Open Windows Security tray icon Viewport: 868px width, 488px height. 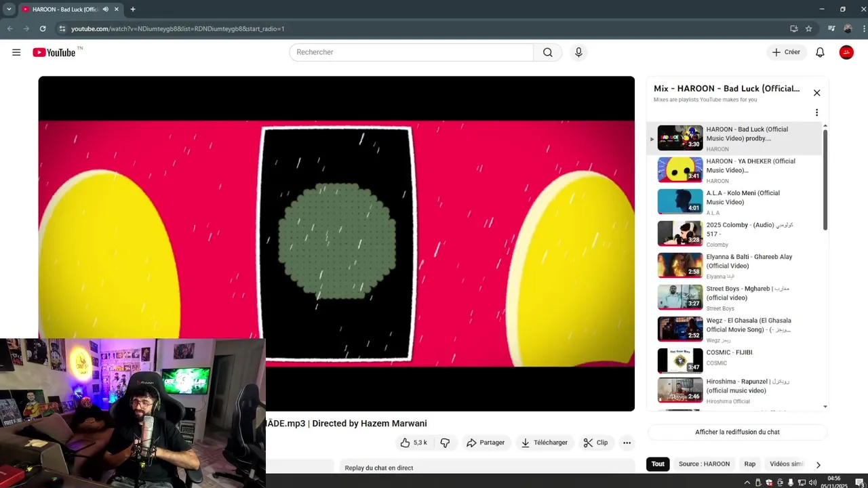(x=769, y=483)
